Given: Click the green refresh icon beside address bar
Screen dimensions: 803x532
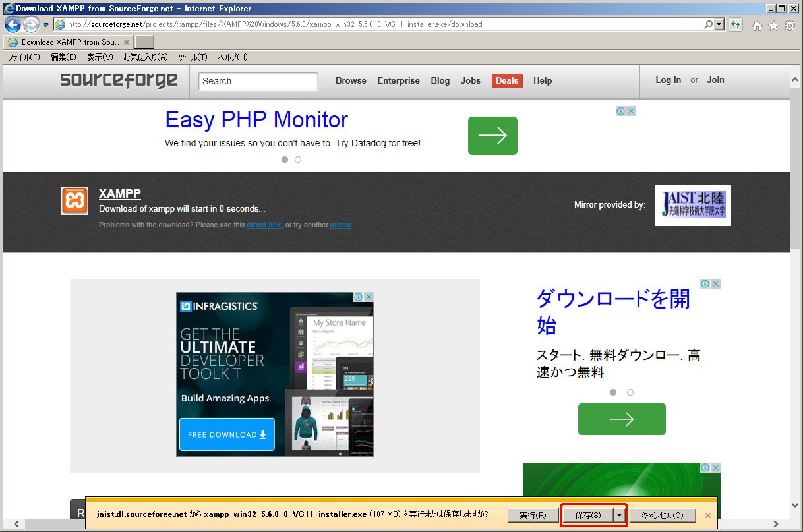Looking at the screenshot, I should tap(736, 25).
